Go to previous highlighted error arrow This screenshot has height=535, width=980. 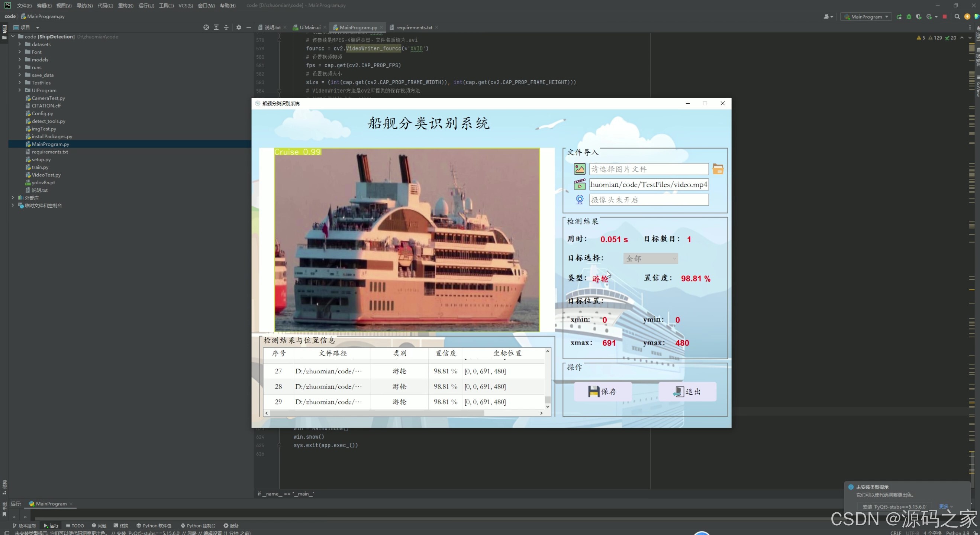click(x=962, y=38)
